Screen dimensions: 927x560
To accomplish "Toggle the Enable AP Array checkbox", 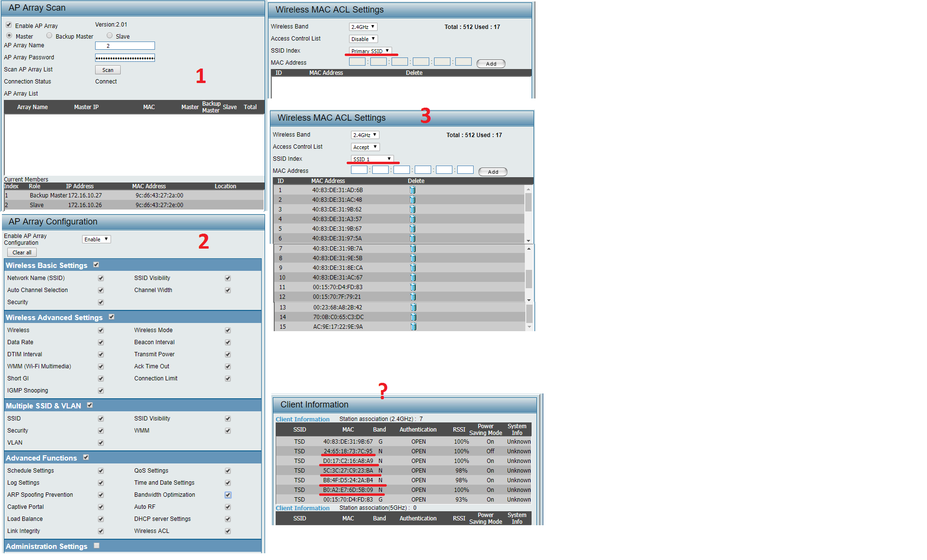I will coord(9,25).
